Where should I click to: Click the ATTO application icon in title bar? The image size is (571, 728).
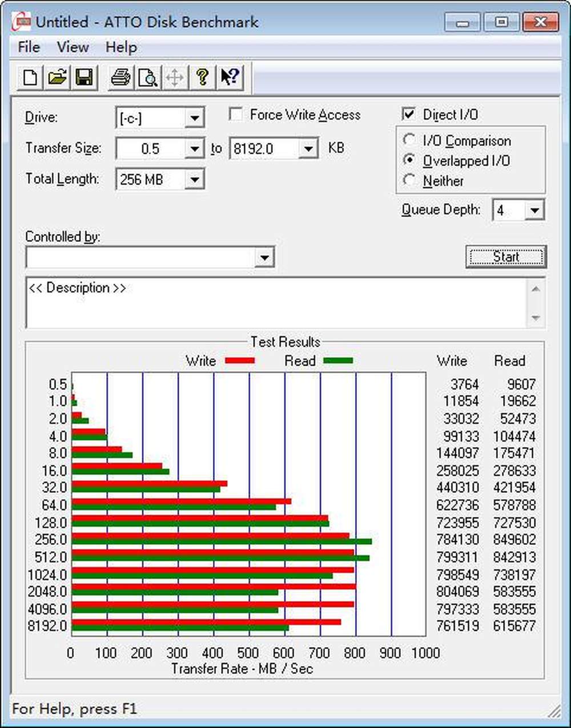(21, 22)
